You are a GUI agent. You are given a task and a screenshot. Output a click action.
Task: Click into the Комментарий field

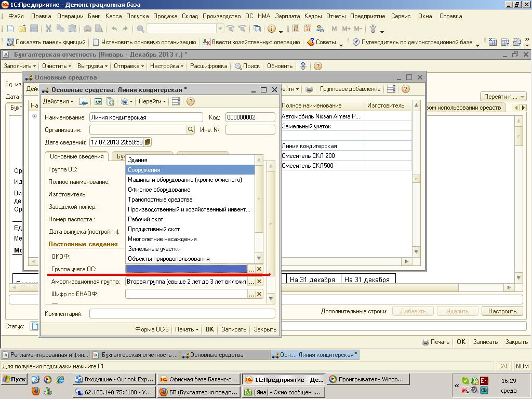pos(182,314)
